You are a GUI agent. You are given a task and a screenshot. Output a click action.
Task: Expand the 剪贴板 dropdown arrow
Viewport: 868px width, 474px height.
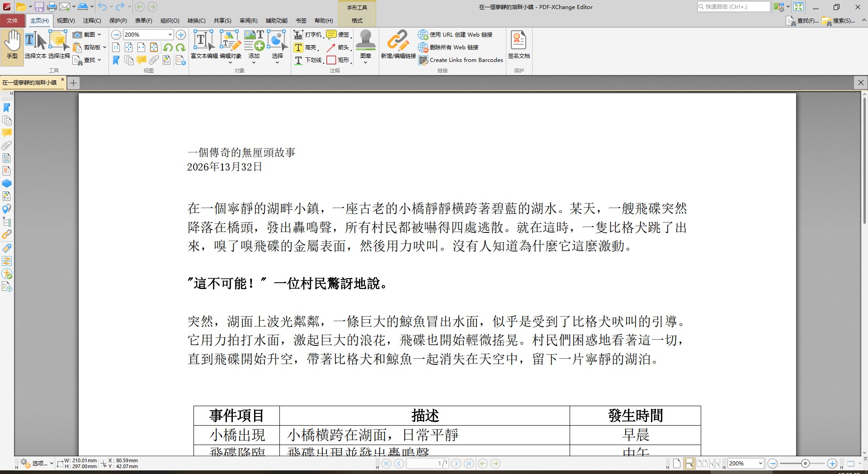pos(104,47)
